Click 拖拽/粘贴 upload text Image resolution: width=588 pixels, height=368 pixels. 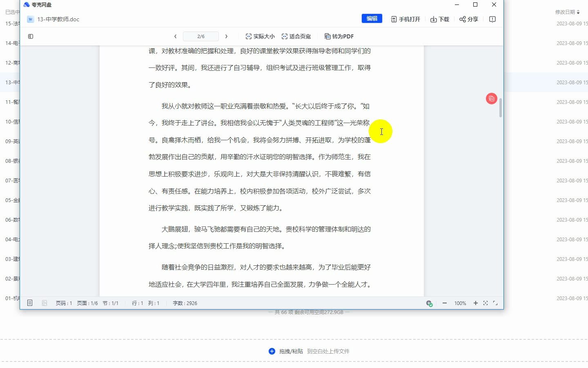point(291,351)
